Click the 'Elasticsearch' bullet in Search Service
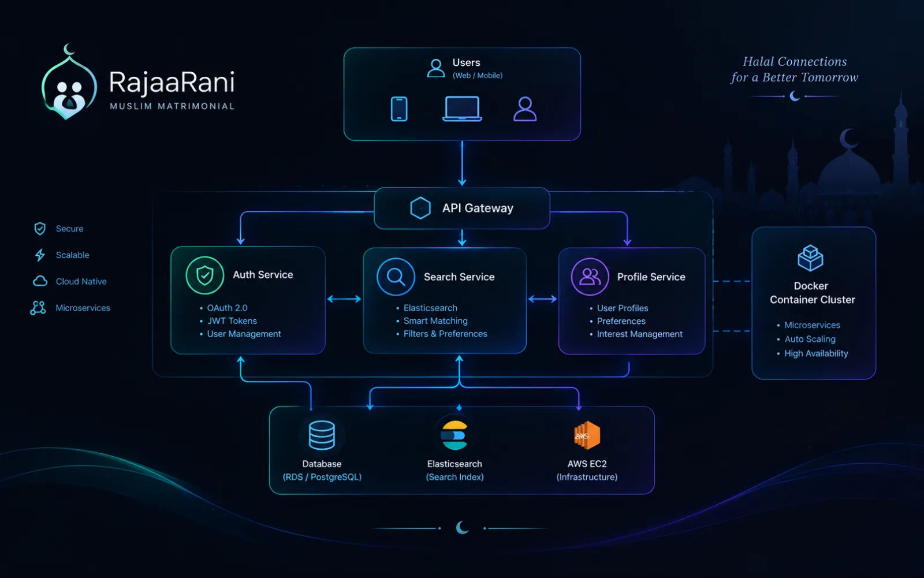Screen dimensions: 924x578 click(x=430, y=308)
